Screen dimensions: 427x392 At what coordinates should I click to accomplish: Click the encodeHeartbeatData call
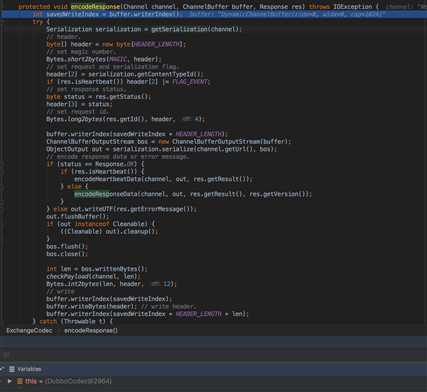pyautogui.click(x=163, y=179)
